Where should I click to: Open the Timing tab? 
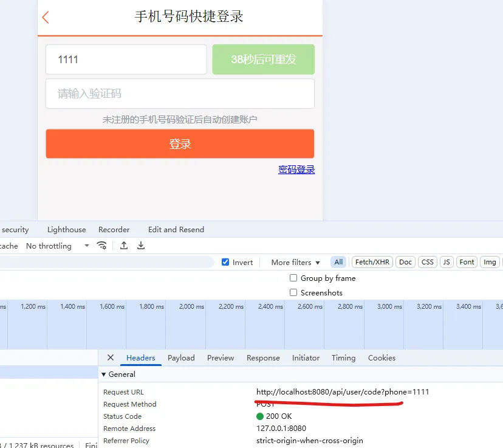click(x=344, y=358)
